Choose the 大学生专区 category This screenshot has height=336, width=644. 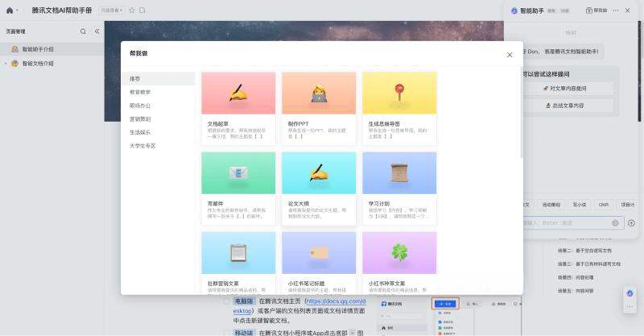tap(142, 146)
